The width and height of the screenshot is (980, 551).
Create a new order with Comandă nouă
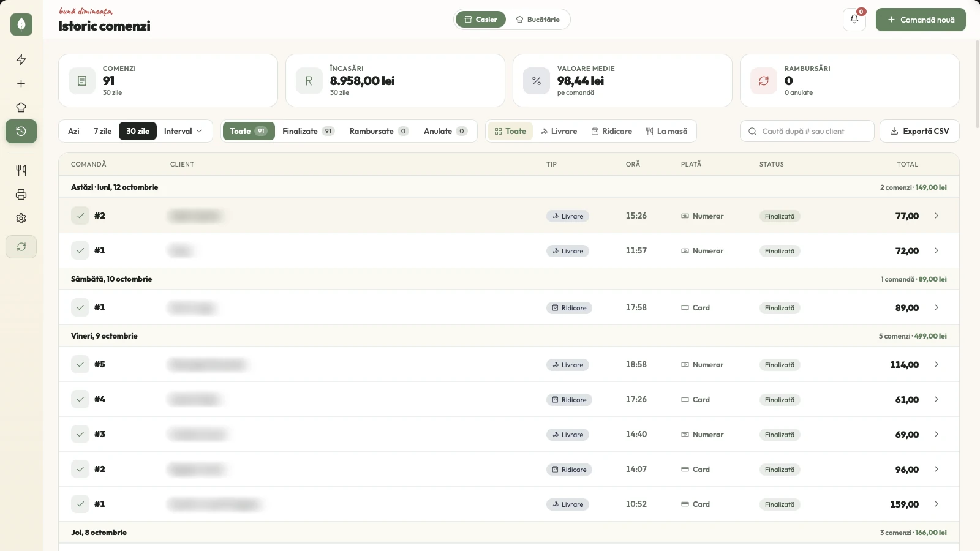coord(921,20)
